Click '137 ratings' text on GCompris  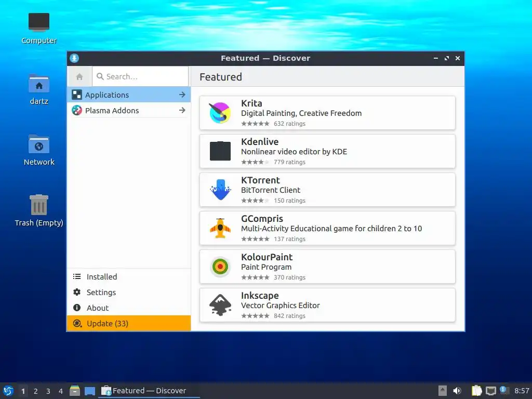(x=289, y=239)
